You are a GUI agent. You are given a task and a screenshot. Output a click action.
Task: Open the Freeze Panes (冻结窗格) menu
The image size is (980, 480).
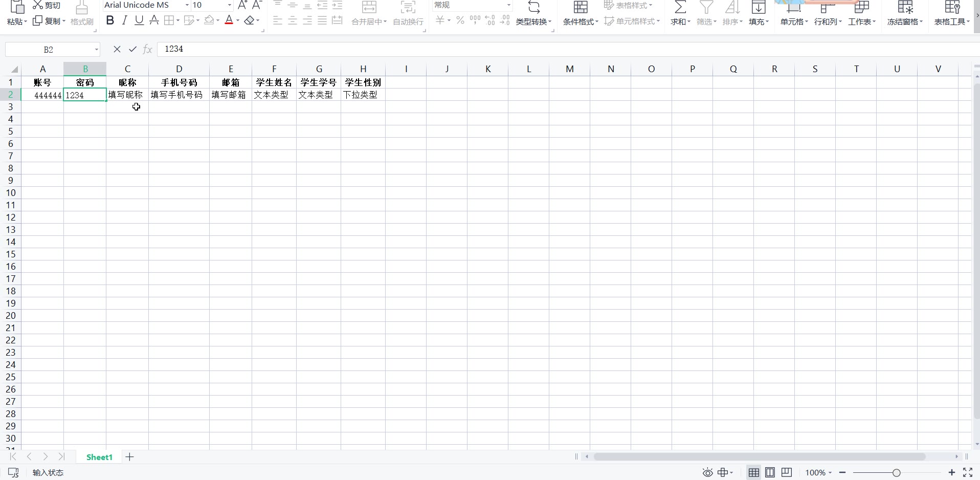905,14
